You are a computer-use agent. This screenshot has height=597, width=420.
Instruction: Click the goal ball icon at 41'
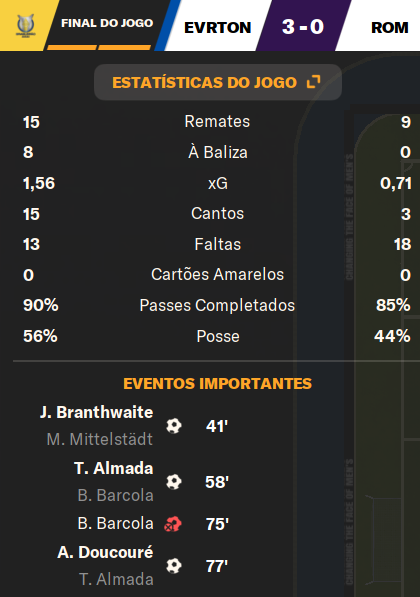(174, 426)
